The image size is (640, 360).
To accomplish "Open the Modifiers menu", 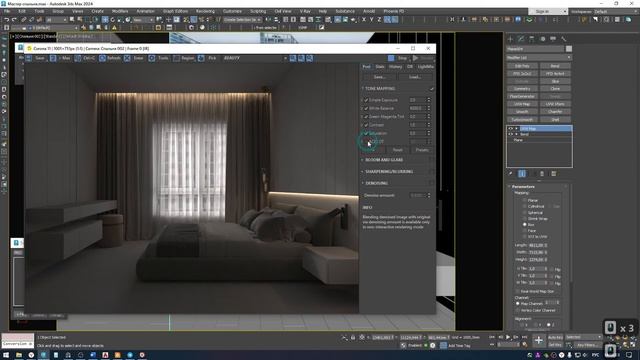I will [x=120, y=11].
